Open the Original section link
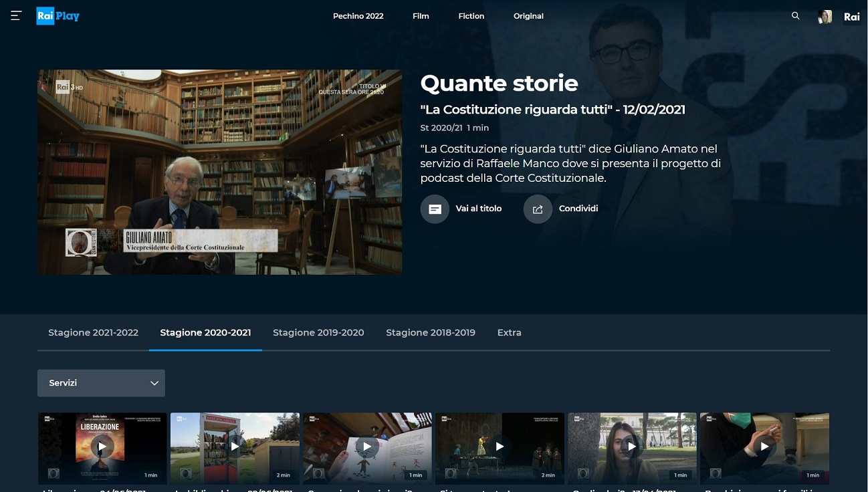 pos(528,16)
